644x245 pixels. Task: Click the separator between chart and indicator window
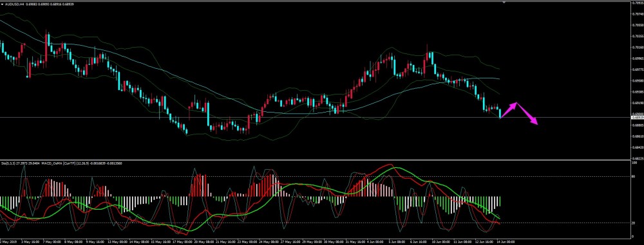pos(315,160)
